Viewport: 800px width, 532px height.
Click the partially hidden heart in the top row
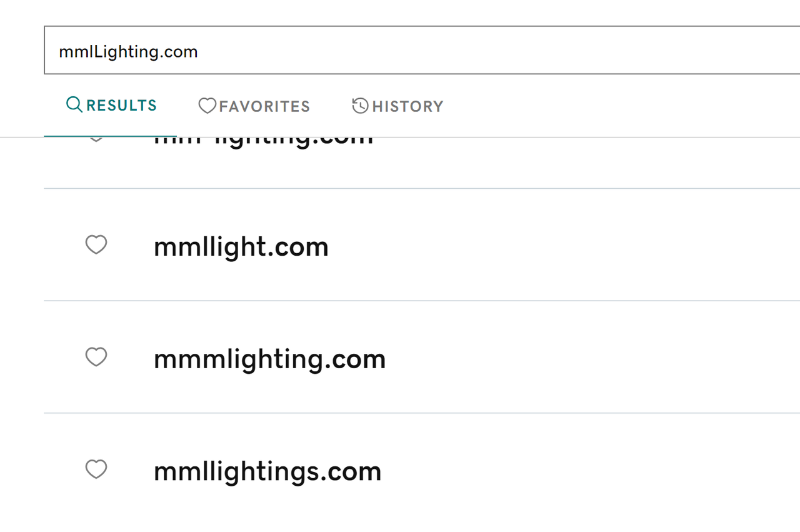[x=96, y=139]
